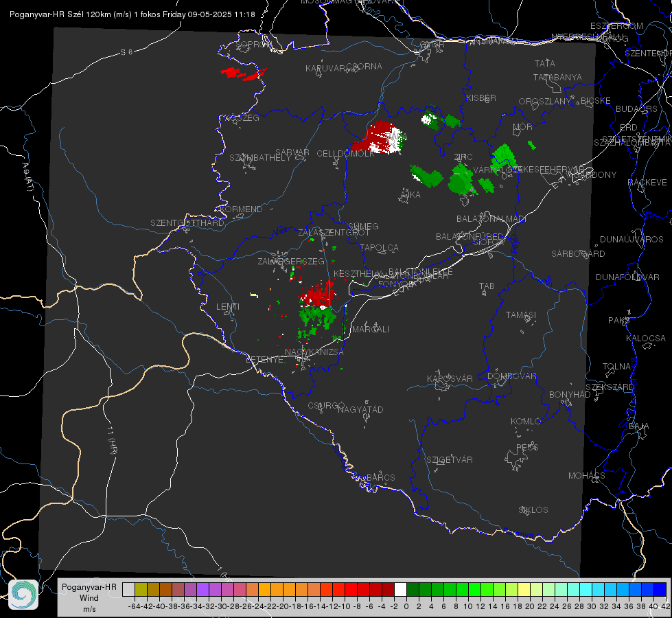Image resolution: width=672 pixels, height=618 pixels.
Task: Click the KISBER city label
Action: [x=481, y=98]
